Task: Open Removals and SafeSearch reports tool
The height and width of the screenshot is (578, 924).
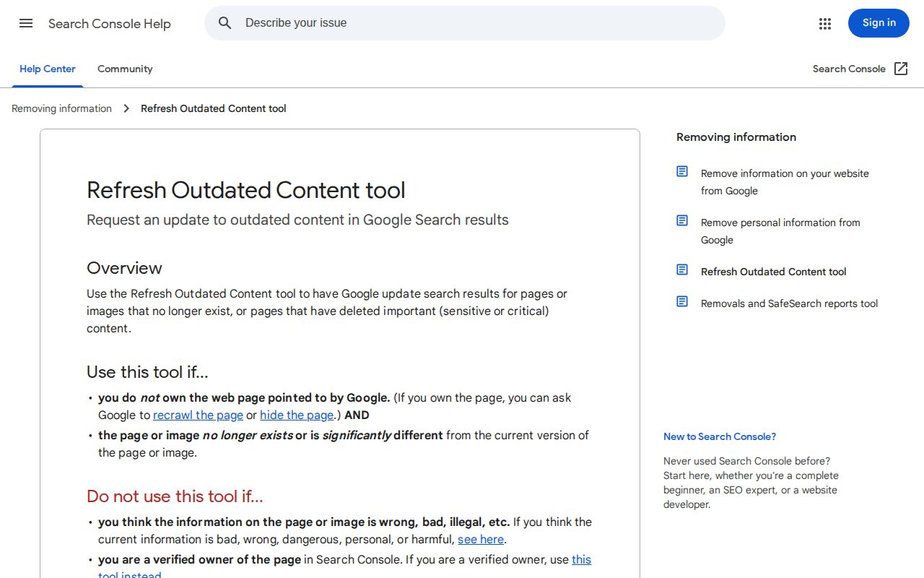Action: tap(789, 303)
